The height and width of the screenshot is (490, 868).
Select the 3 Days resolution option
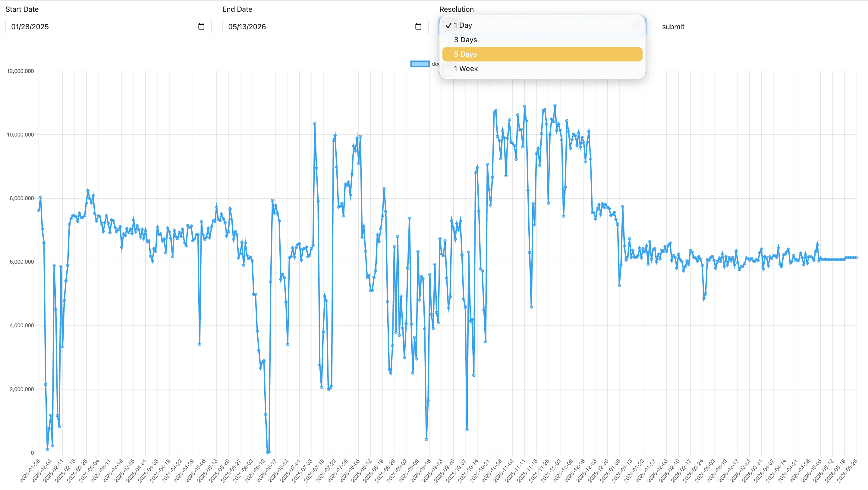pos(542,40)
